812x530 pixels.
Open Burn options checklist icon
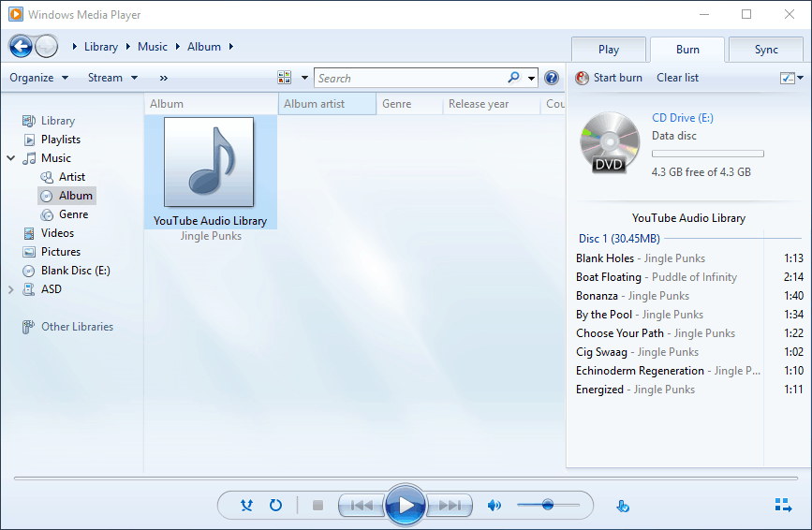pos(787,78)
